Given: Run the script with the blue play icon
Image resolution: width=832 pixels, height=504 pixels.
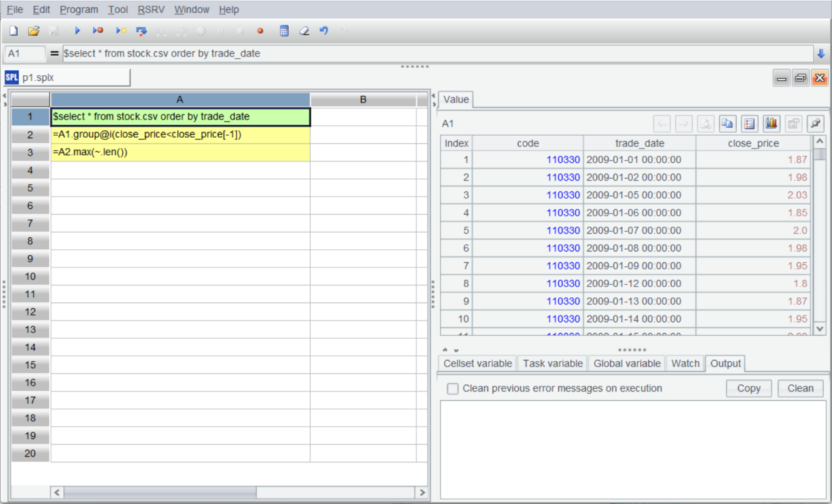Looking at the screenshot, I should (78, 31).
